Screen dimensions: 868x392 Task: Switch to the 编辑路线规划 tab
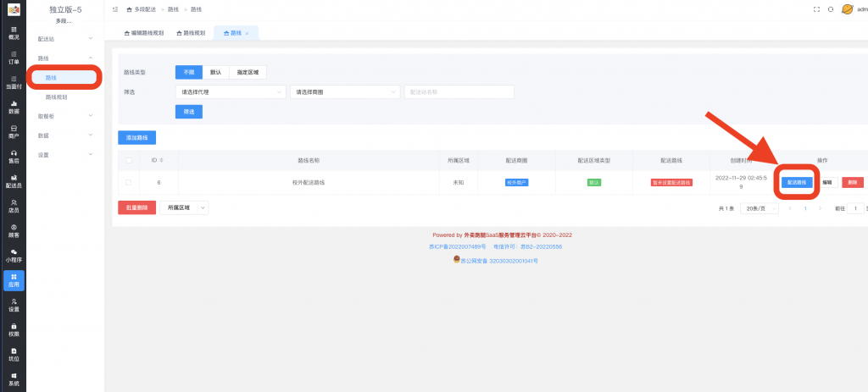click(143, 33)
